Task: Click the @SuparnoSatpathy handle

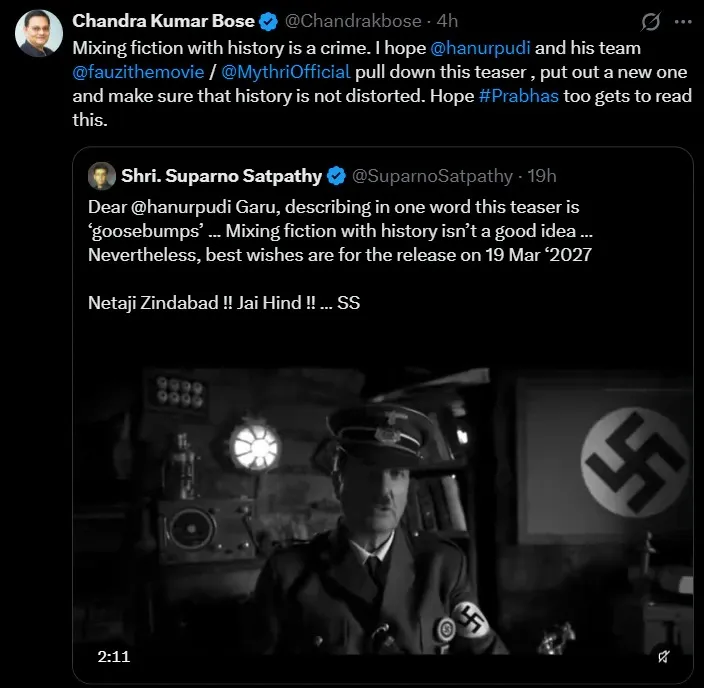Action: coord(432,176)
